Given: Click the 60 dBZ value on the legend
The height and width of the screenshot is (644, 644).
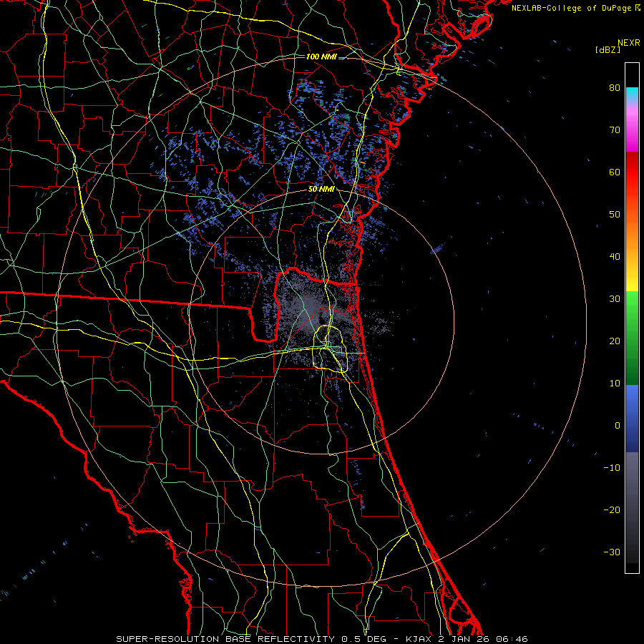Looking at the screenshot, I should coord(615,172).
